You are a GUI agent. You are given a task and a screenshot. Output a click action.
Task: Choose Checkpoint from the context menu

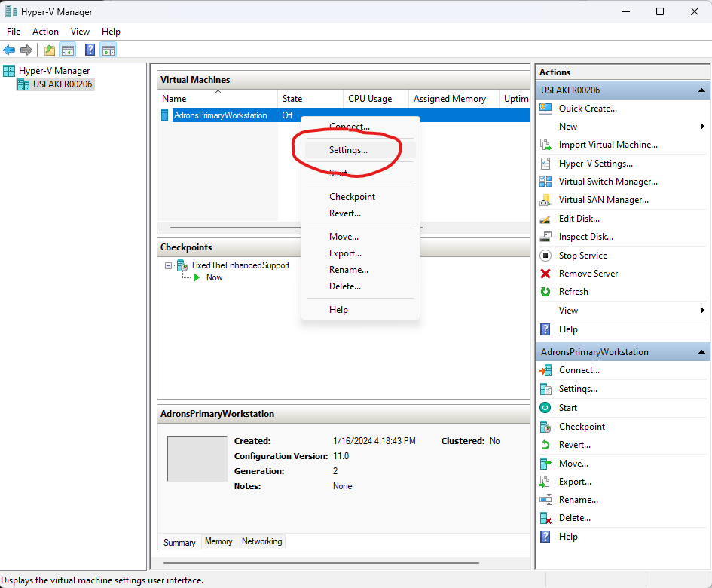click(360, 196)
